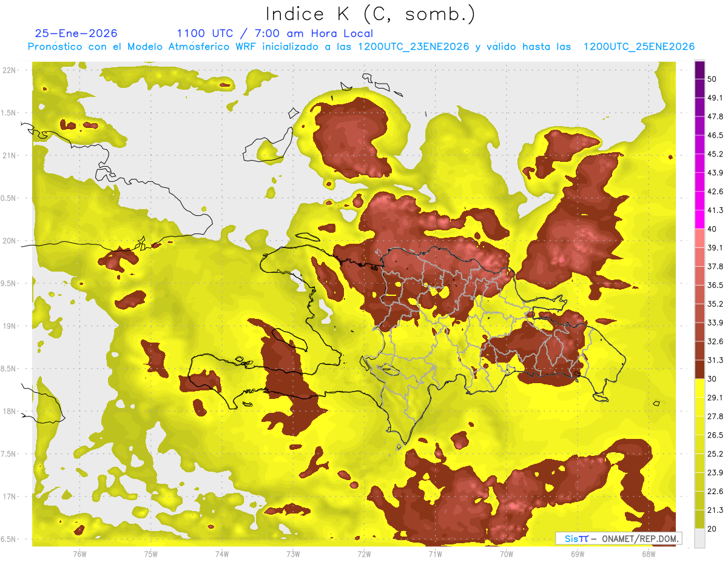This screenshot has width=728, height=562.
Task: Click the colorbar label "23.9"
Action: click(x=715, y=472)
